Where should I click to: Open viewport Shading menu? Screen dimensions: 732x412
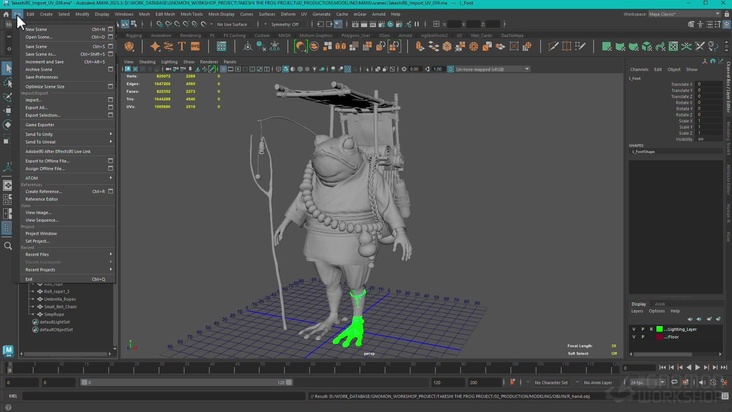[x=147, y=62]
